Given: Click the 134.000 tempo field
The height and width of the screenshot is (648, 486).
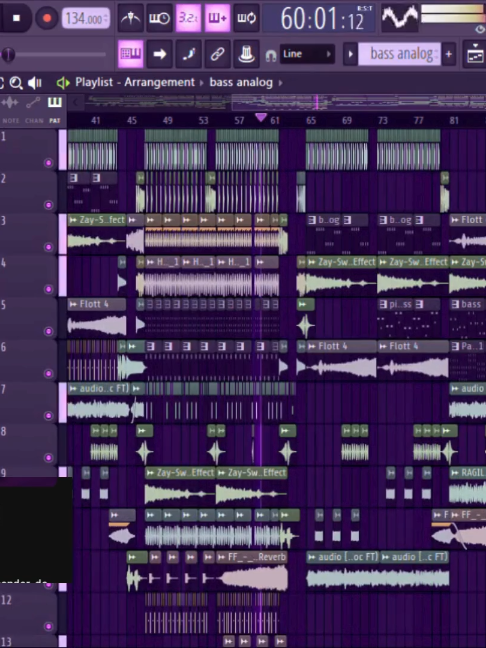Looking at the screenshot, I should coord(86,19).
